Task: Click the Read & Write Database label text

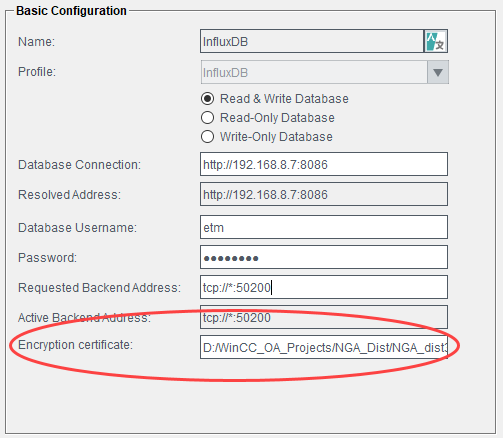Action: click(x=284, y=99)
